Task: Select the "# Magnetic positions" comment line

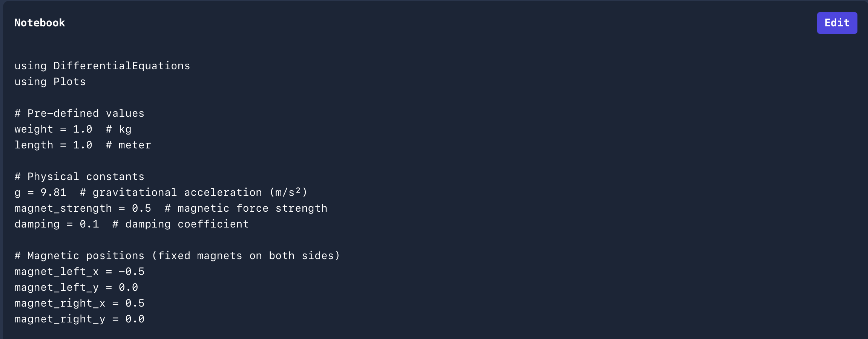Action: click(x=177, y=256)
